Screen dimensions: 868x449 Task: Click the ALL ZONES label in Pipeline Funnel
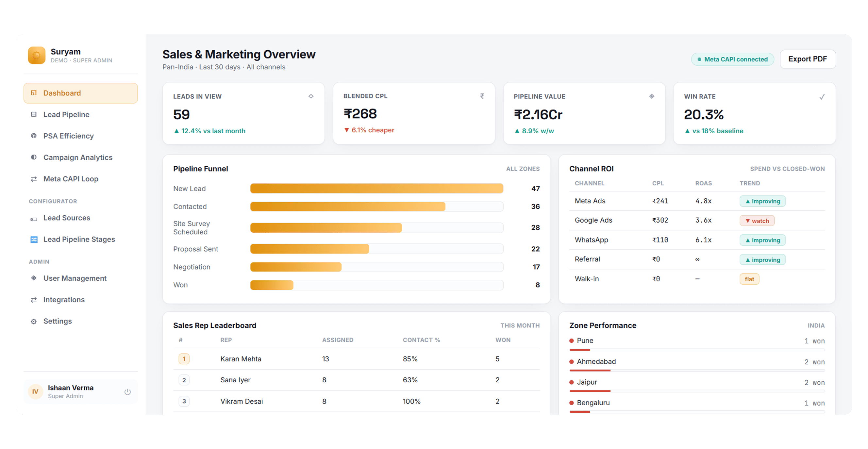pos(523,169)
